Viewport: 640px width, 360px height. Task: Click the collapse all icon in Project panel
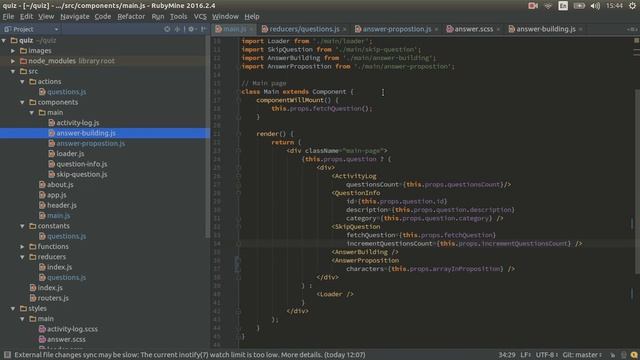coord(178,29)
